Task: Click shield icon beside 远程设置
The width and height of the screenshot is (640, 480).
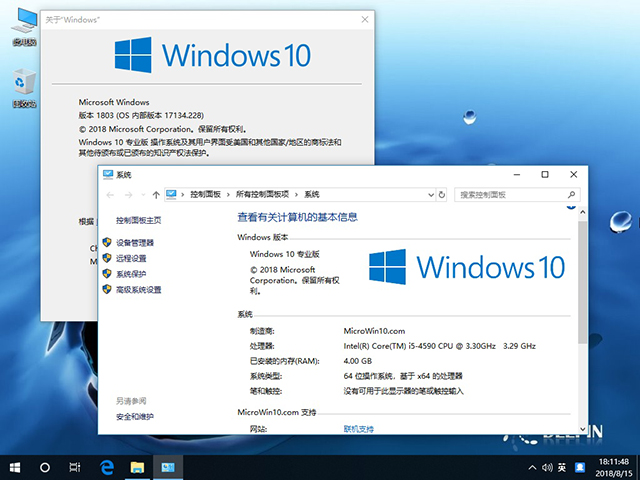Action: [107, 258]
